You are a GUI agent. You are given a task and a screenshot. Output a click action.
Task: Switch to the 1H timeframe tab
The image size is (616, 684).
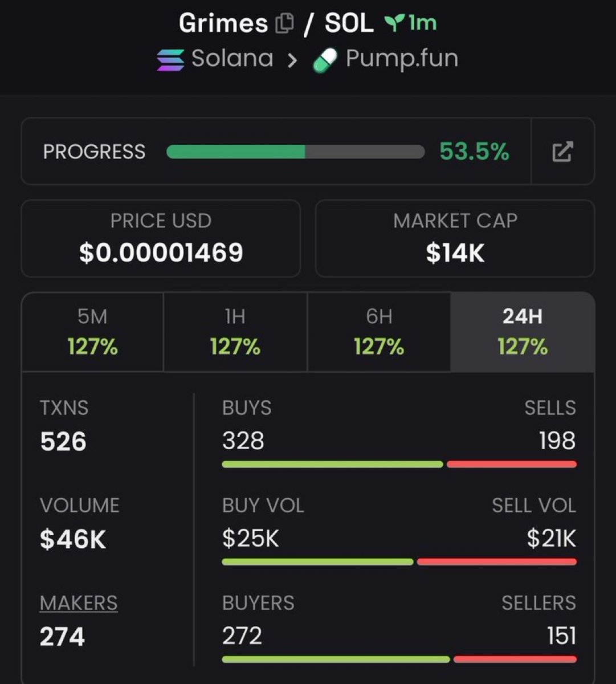[235, 332]
